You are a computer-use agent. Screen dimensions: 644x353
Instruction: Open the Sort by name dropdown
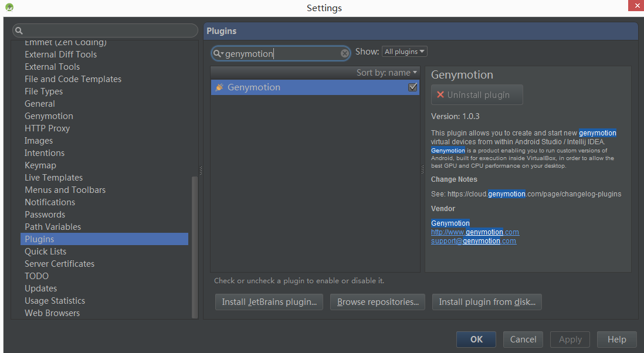tap(387, 73)
